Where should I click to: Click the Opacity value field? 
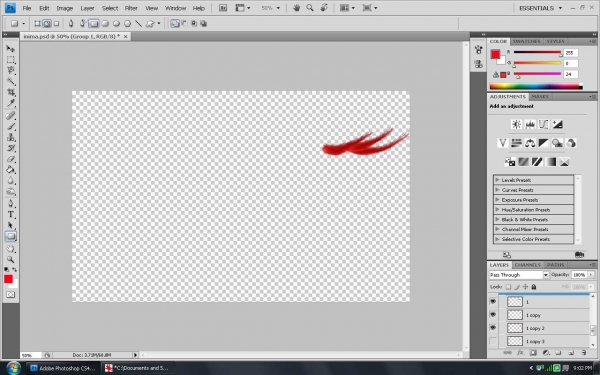(579, 275)
